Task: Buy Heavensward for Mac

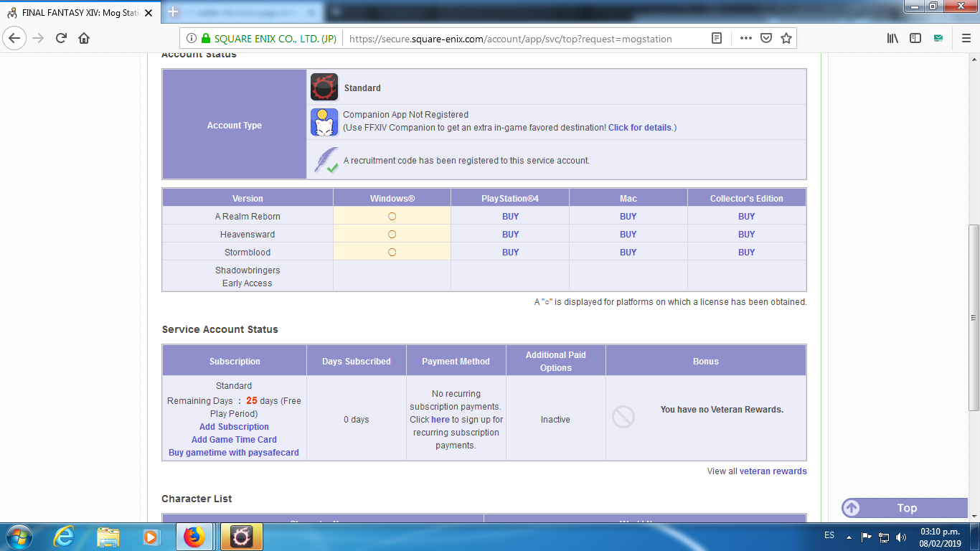Action: [628, 235]
